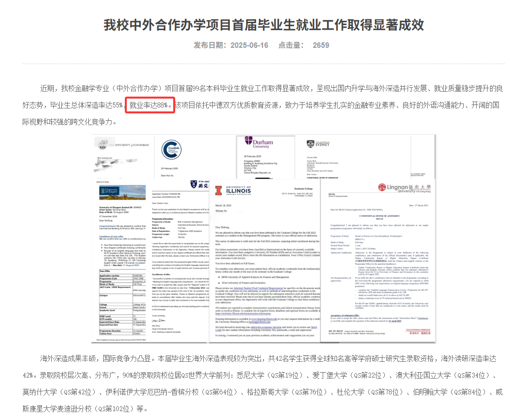Open the admission letters collage image

tap(263, 239)
